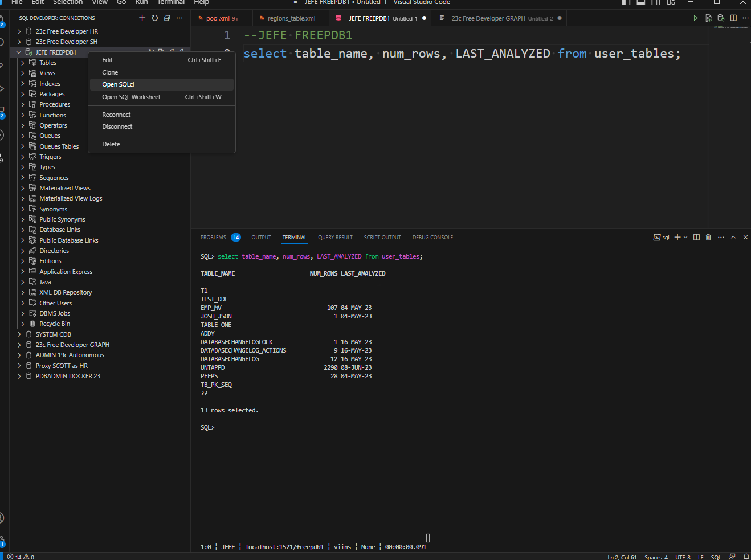Select Disconnect in the context menu
Image resolution: width=751 pixels, height=560 pixels.
pyautogui.click(x=117, y=126)
